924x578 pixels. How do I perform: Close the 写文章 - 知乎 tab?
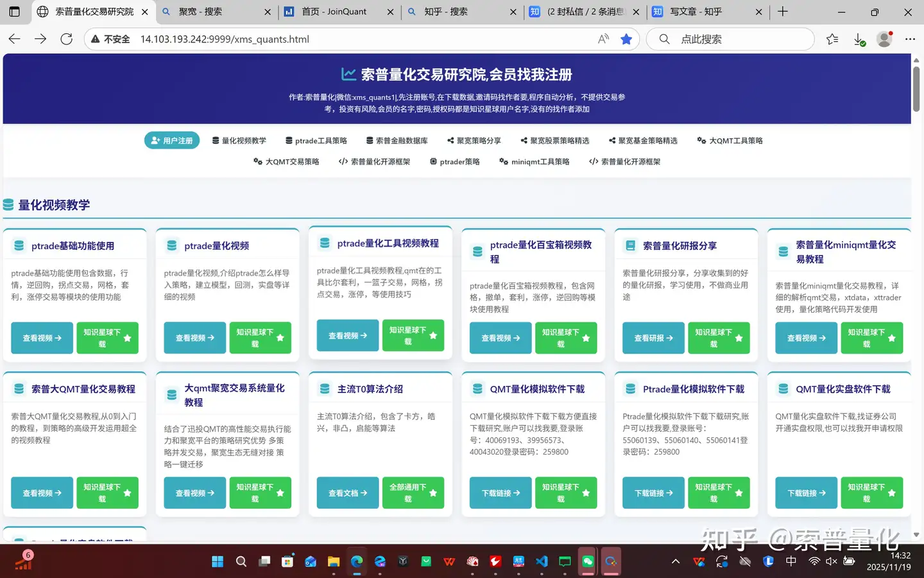point(759,12)
